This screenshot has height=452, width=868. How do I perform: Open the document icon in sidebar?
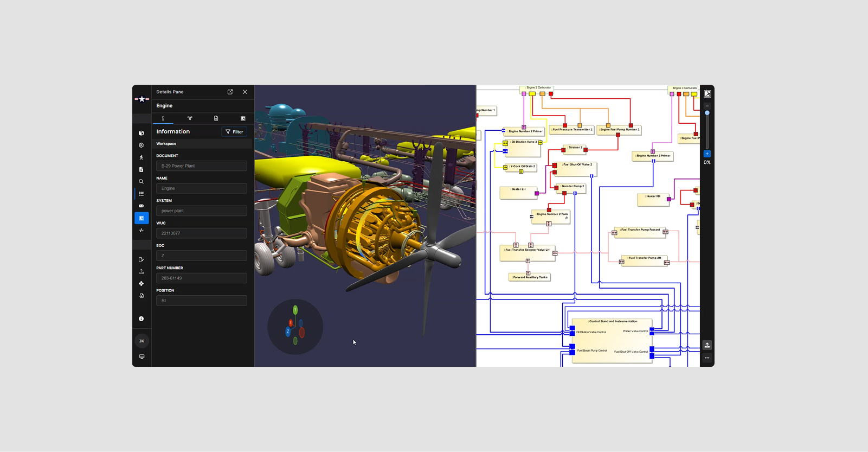pyautogui.click(x=142, y=169)
